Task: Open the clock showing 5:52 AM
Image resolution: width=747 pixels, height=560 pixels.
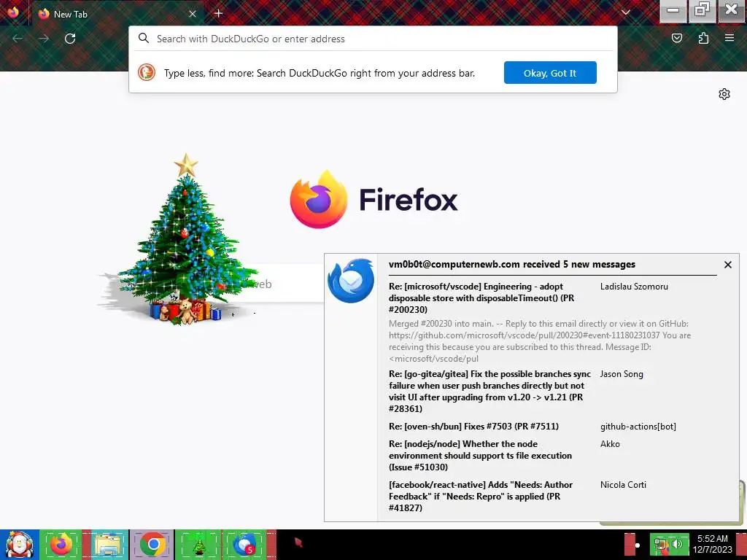Action: (712, 544)
